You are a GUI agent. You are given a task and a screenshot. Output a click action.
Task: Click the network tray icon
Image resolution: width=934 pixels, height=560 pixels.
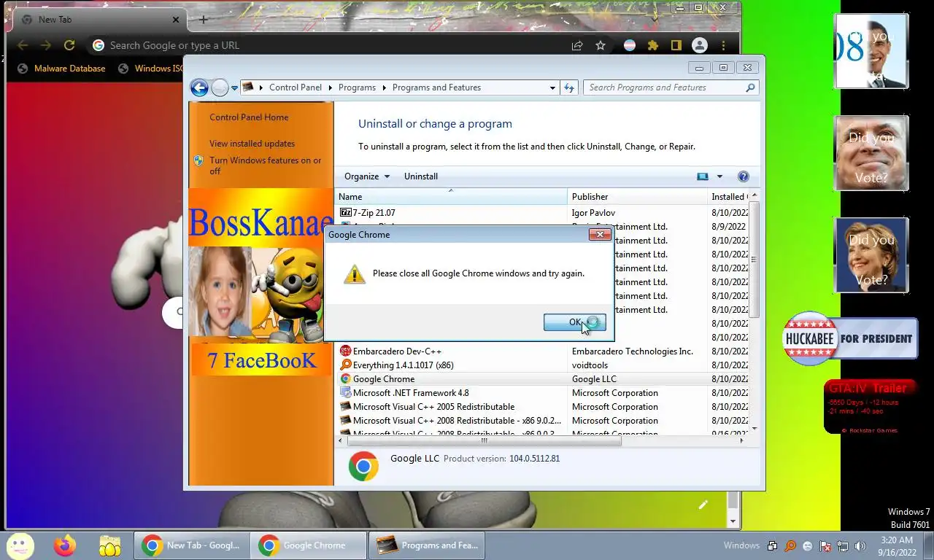[x=843, y=545]
